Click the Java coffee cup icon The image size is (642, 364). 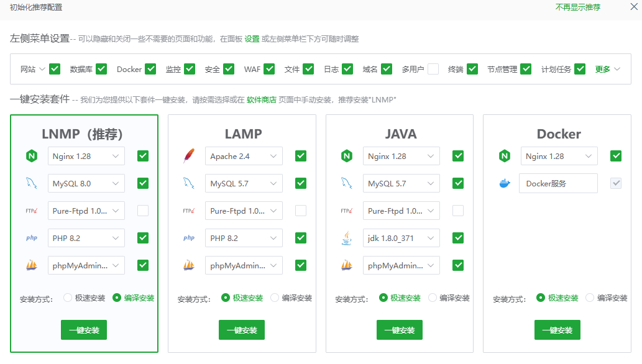click(347, 237)
